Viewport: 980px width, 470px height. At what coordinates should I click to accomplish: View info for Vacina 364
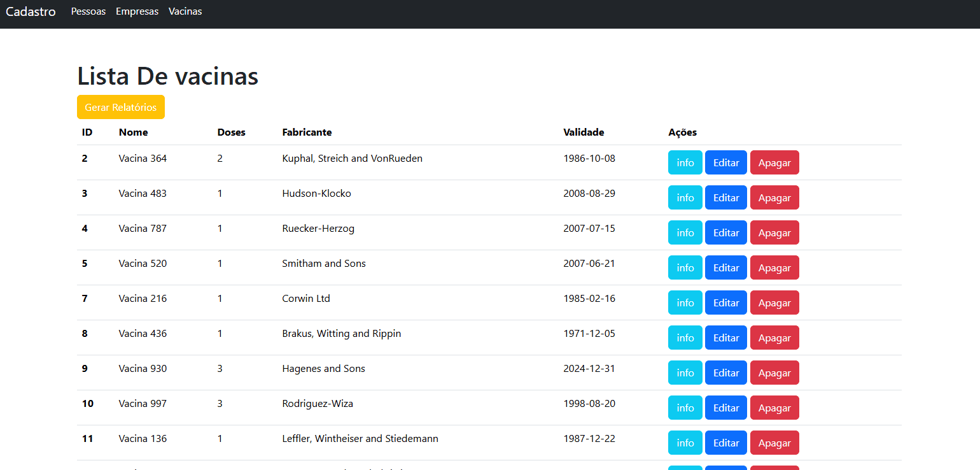[685, 162]
